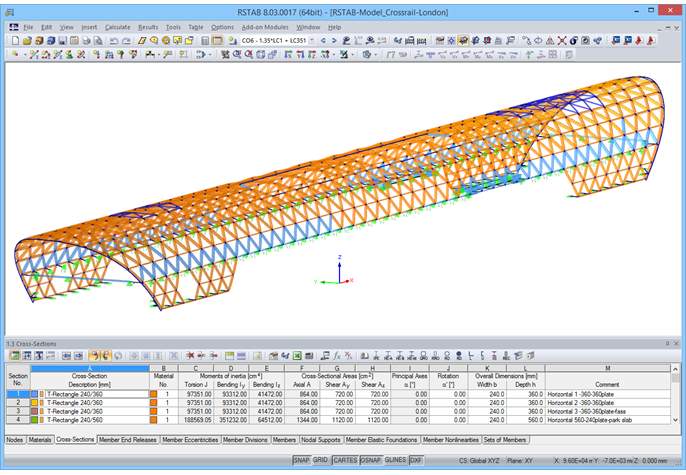The image size is (686, 475).
Task: Open the Add-on Modules menu
Action: 265,27
